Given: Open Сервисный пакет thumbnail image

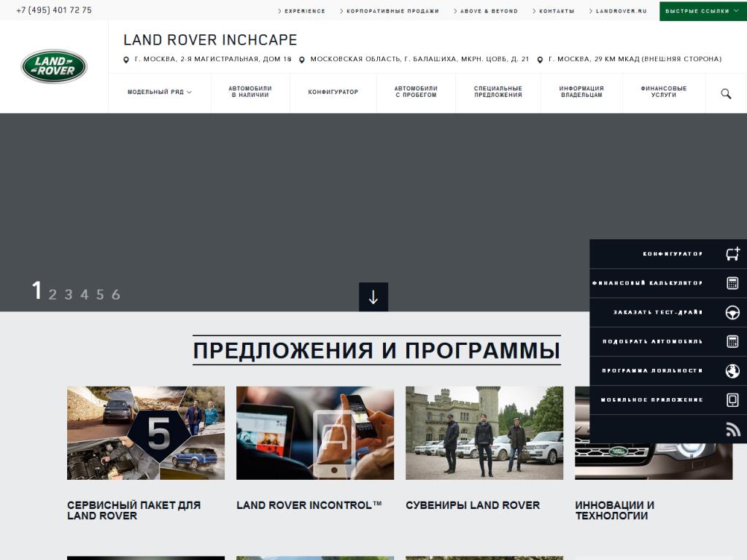Looking at the screenshot, I should (x=146, y=433).
